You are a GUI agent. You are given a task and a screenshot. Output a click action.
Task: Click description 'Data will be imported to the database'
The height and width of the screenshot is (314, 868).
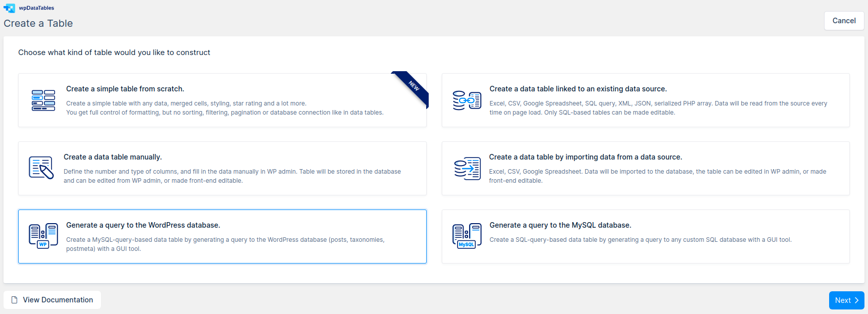point(657,176)
